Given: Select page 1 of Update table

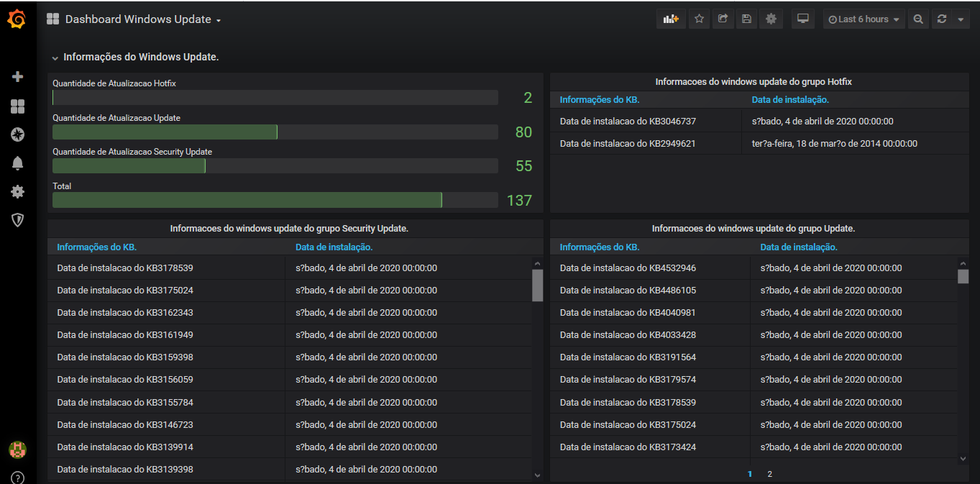Looking at the screenshot, I should (750, 474).
